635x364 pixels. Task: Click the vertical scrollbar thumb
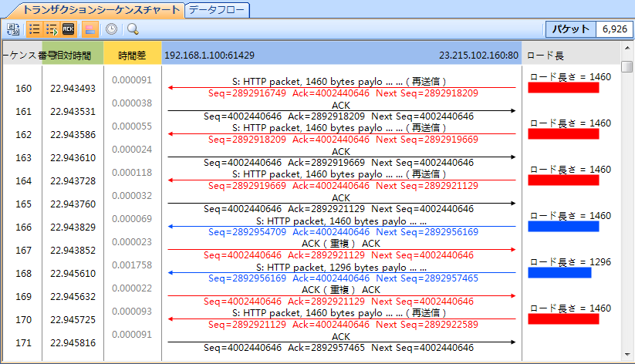tap(627, 68)
